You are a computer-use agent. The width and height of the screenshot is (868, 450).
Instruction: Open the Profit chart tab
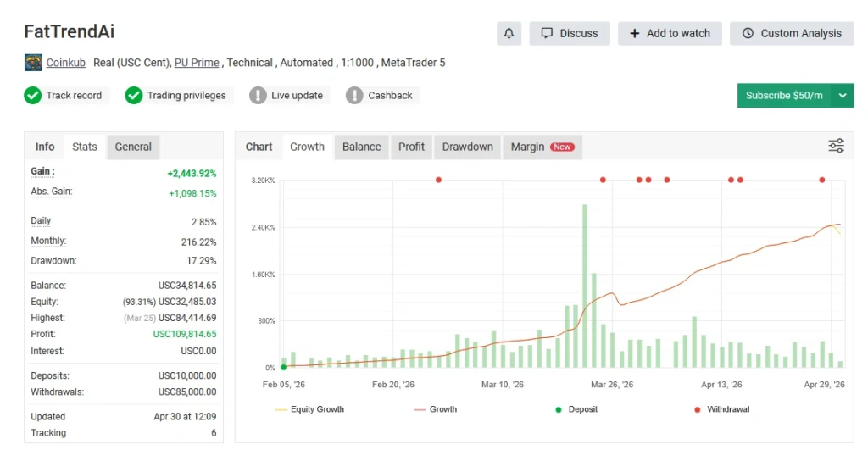pyautogui.click(x=411, y=147)
